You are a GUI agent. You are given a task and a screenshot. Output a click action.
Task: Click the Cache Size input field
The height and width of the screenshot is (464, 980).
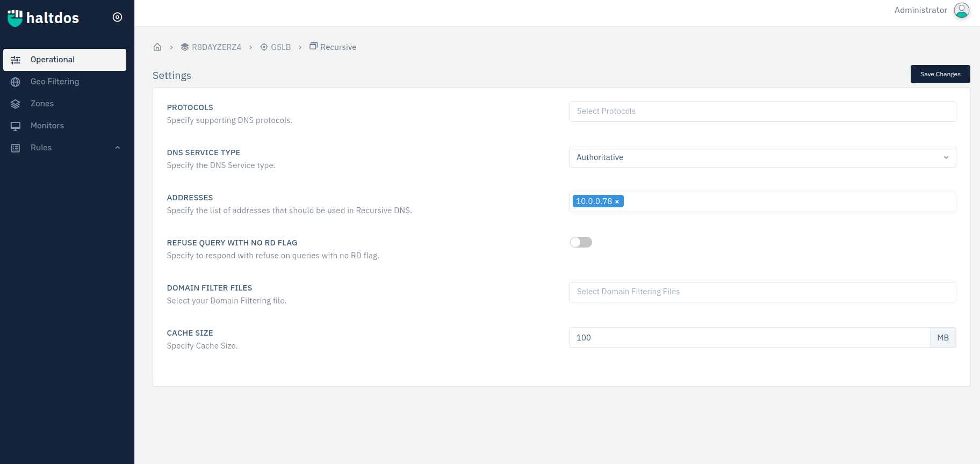point(750,338)
